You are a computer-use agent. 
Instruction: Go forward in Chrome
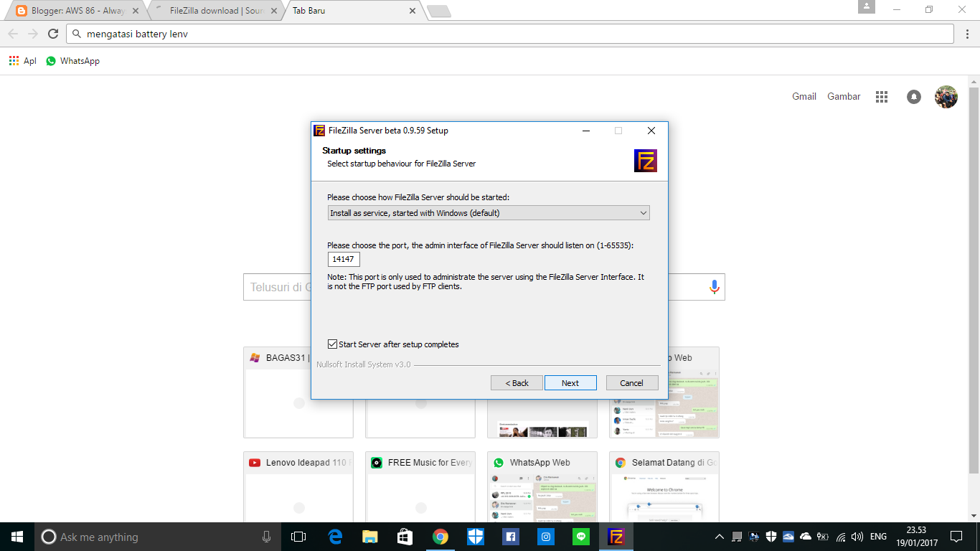click(x=33, y=34)
